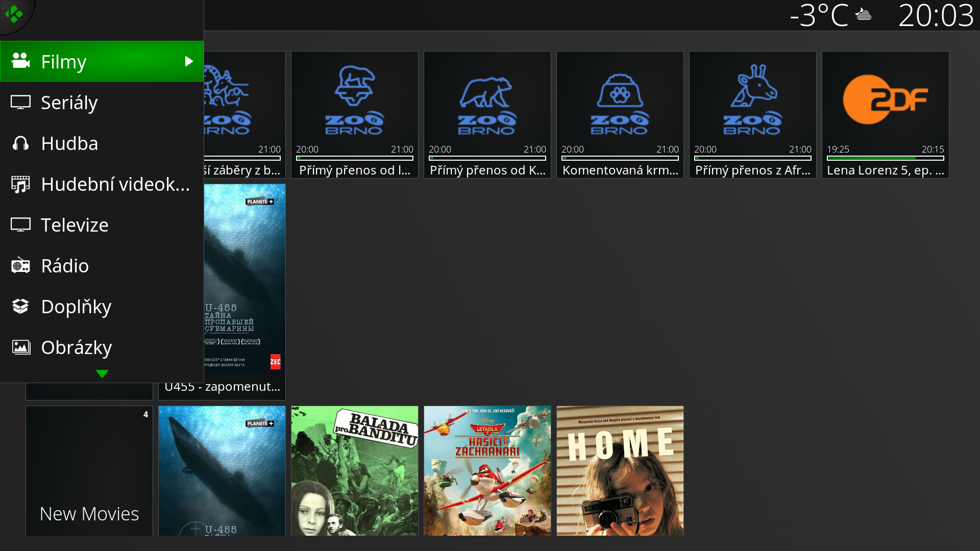Select the HOME movie poster

click(x=620, y=470)
